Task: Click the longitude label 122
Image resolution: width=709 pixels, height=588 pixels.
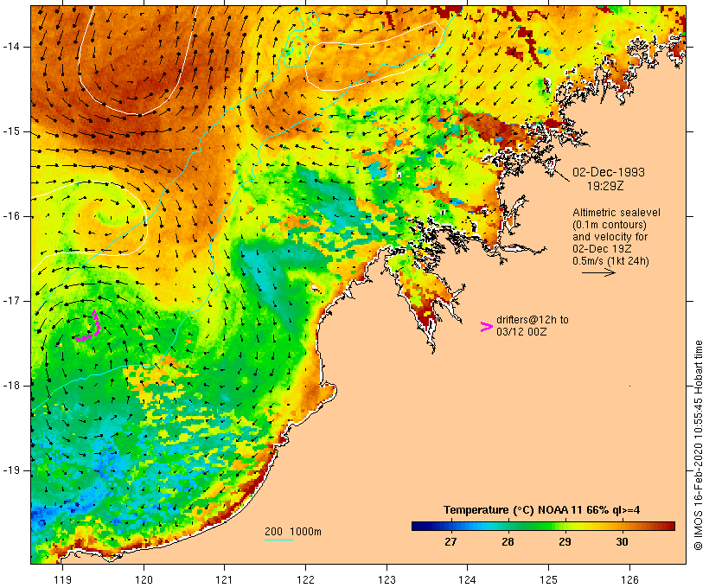Action: point(306,579)
